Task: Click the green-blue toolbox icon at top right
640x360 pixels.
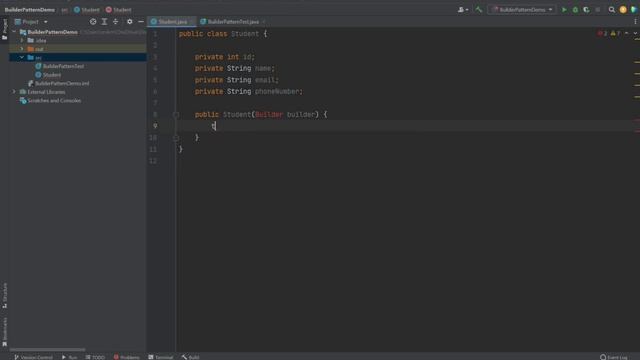Action: 634,9
